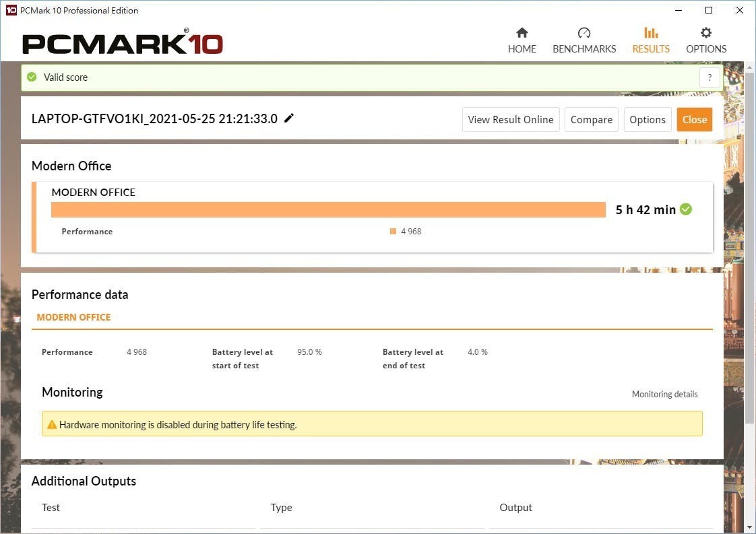Maximize the PCMark 10 window
The height and width of the screenshot is (534, 756).
[709, 10]
